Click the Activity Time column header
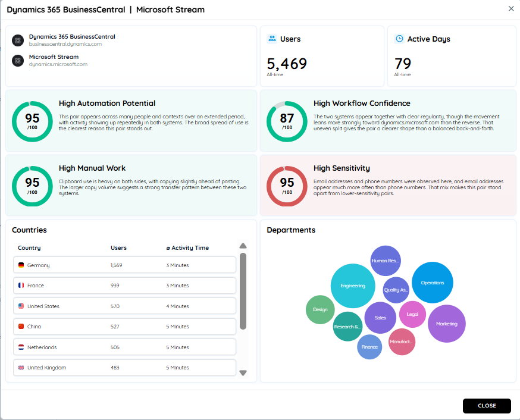 187,248
